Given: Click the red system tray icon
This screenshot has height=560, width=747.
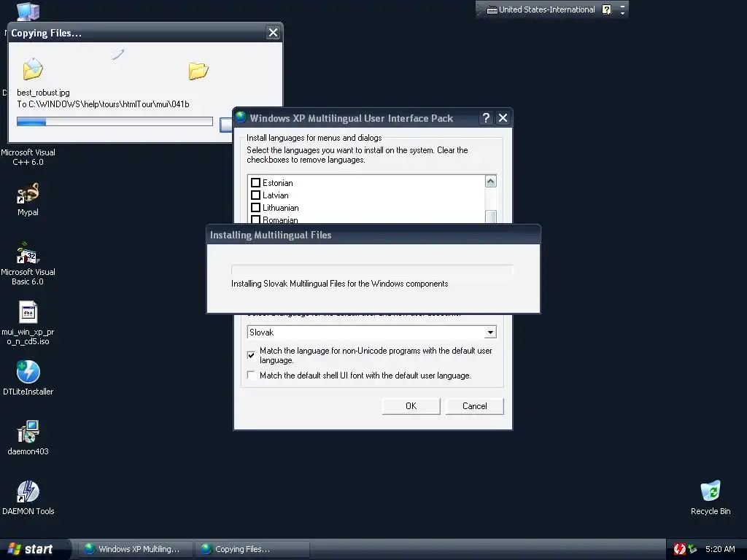Looking at the screenshot, I should tap(679, 549).
